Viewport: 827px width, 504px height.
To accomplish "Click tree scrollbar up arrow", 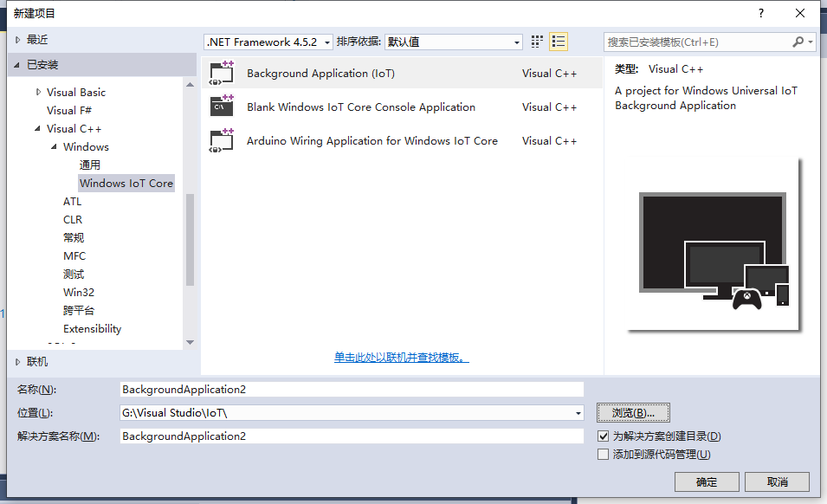I will coord(190,84).
